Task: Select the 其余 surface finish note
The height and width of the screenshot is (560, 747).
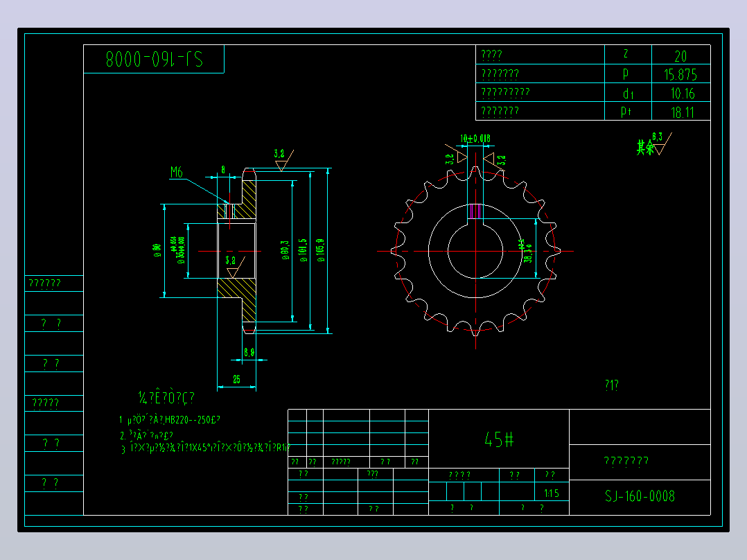Action: [646, 148]
